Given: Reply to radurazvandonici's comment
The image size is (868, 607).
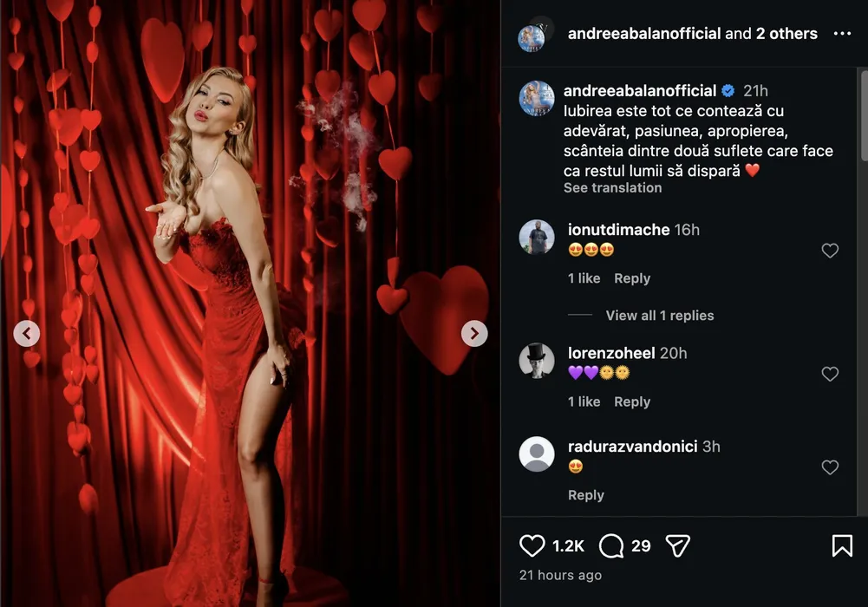Looking at the screenshot, I should (x=585, y=495).
